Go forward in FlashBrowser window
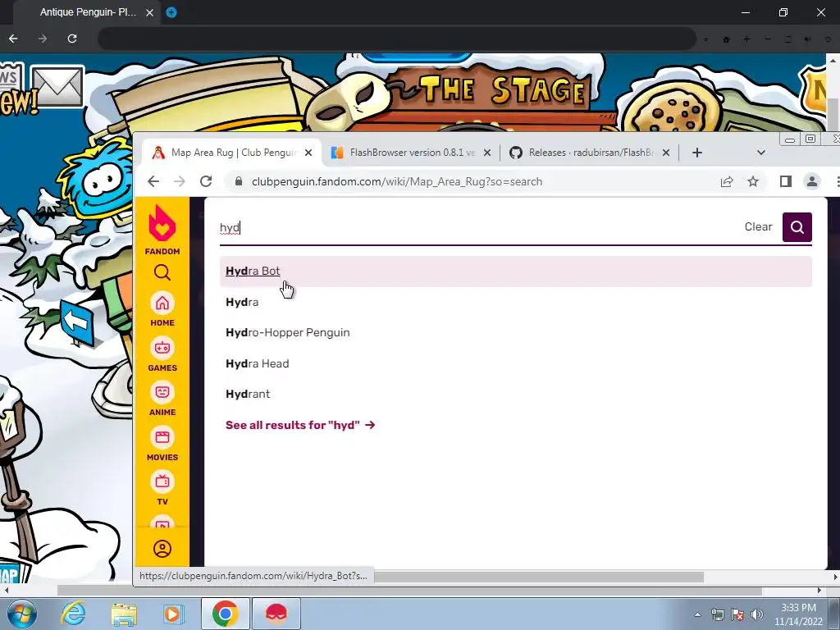The height and width of the screenshot is (630, 840). point(43,39)
